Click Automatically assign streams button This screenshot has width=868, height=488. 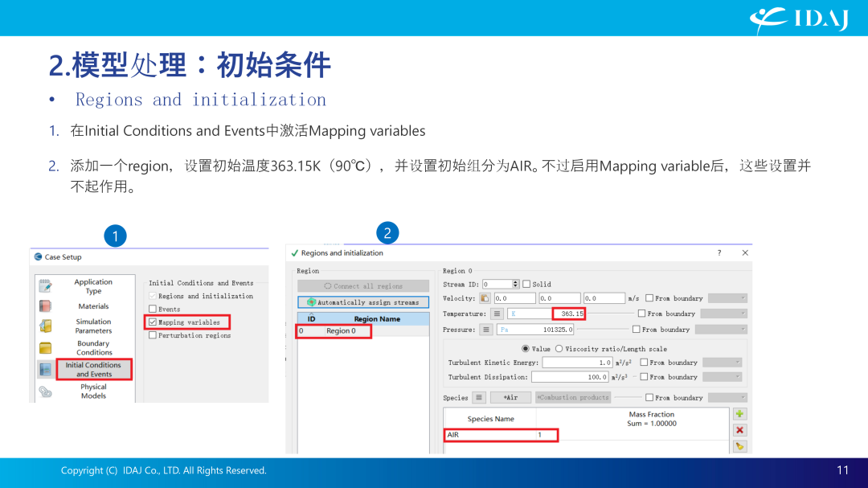(363, 301)
